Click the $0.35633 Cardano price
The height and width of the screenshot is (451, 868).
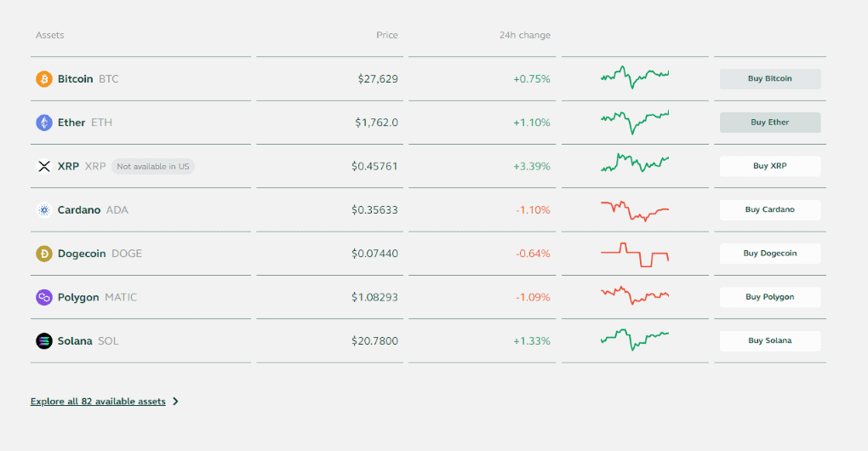(x=374, y=209)
